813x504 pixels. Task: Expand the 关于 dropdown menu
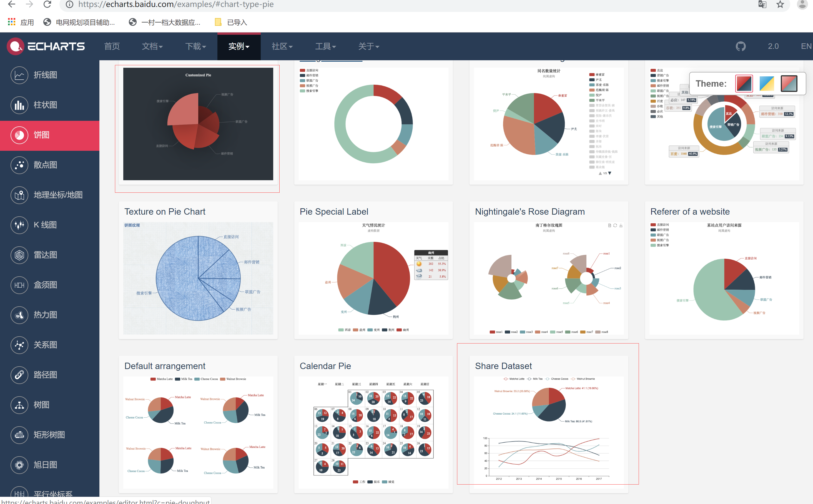(369, 46)
